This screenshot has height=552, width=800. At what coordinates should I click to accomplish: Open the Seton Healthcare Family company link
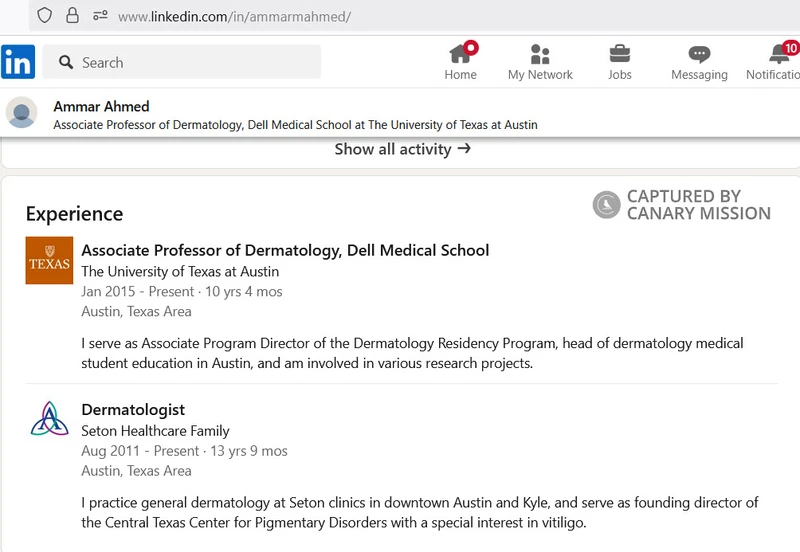pyautogui.click(x=155, y=431)
